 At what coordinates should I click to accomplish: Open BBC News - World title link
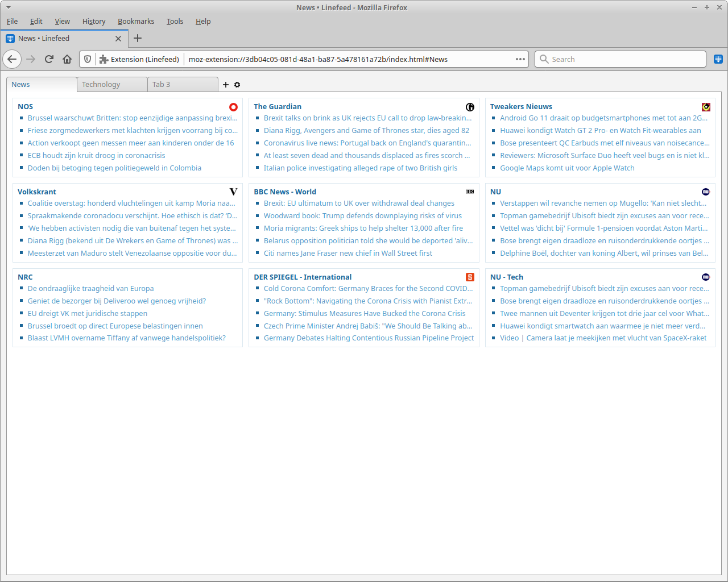click(285, 192)
